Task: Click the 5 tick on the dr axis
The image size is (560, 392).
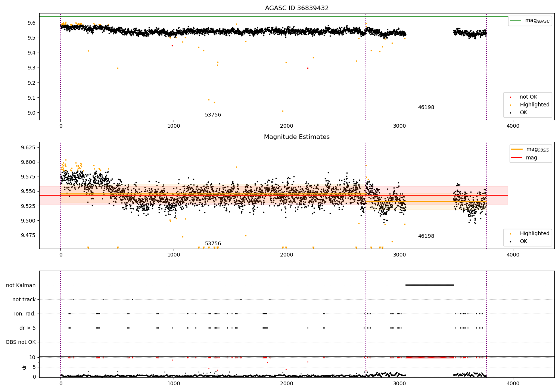Action: coord(34,367)
